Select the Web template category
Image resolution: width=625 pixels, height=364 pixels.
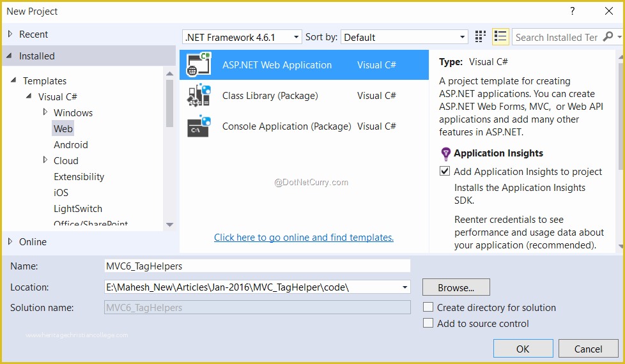point(63,128)
